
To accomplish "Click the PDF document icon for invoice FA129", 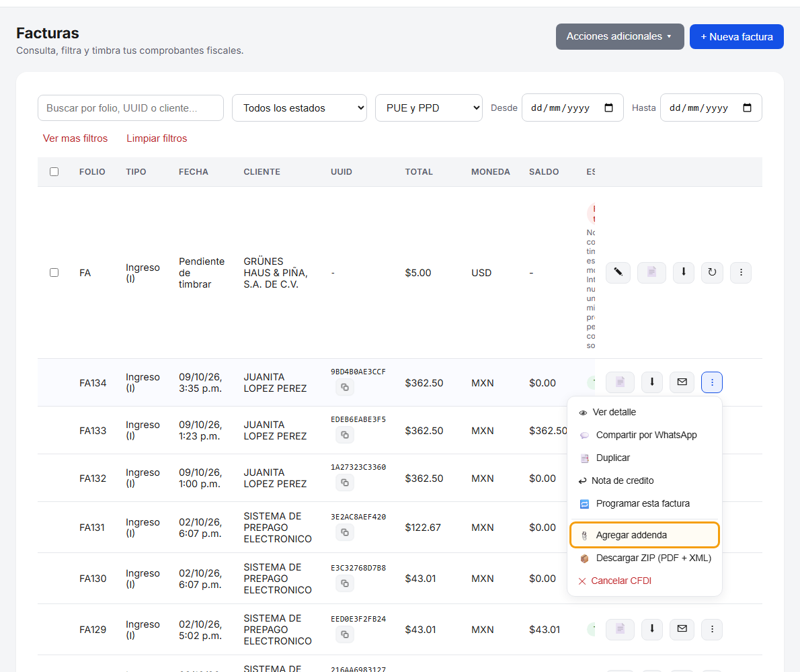I will (620, 629).
